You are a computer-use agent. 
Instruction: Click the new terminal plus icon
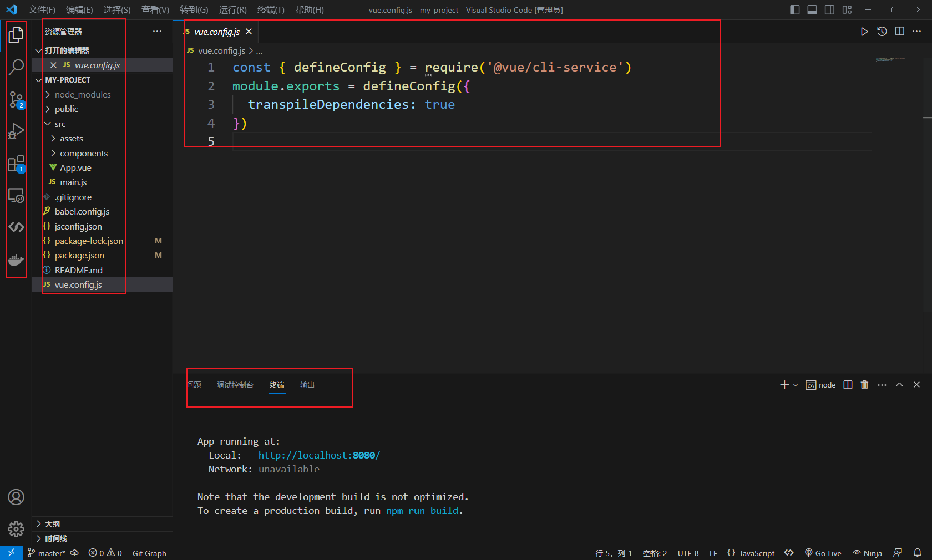(784, 385)
